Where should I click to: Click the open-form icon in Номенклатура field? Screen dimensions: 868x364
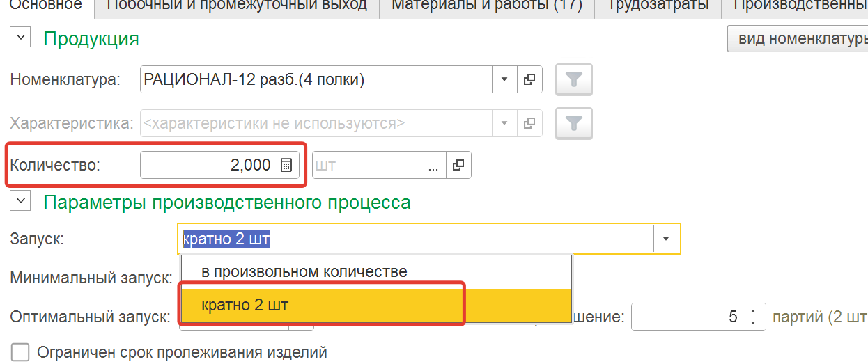click(529, 80)
